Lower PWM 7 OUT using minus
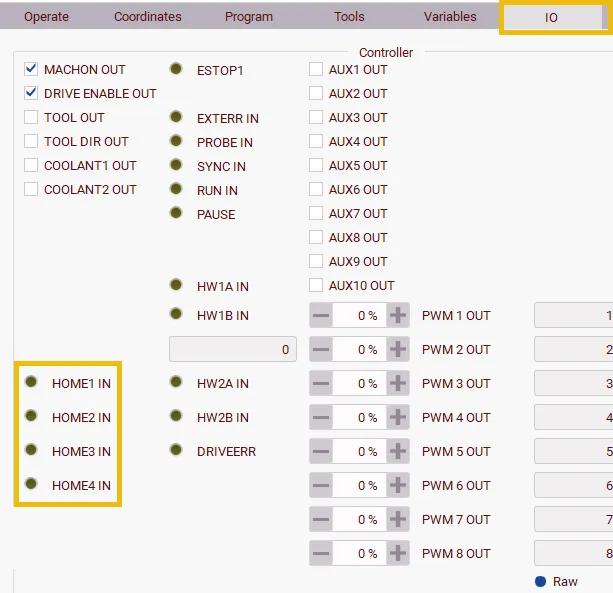Screen dimensions: 613x593 (x=321, y=519)
